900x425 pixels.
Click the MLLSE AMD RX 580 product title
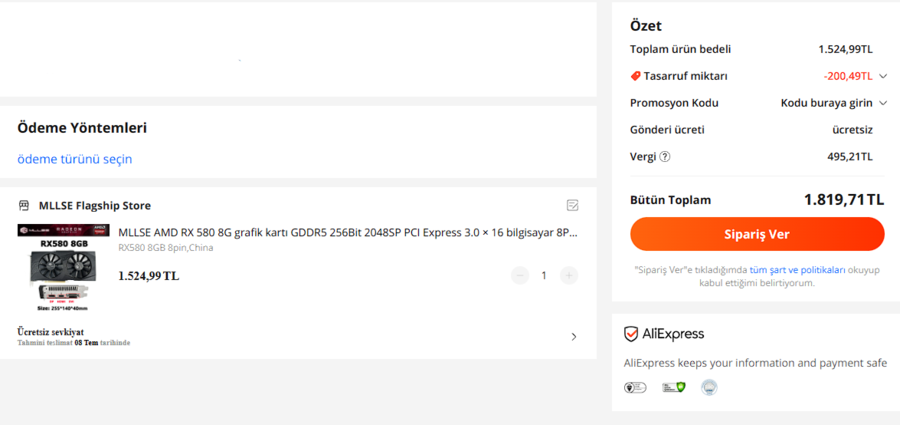[x=347, y=232]
